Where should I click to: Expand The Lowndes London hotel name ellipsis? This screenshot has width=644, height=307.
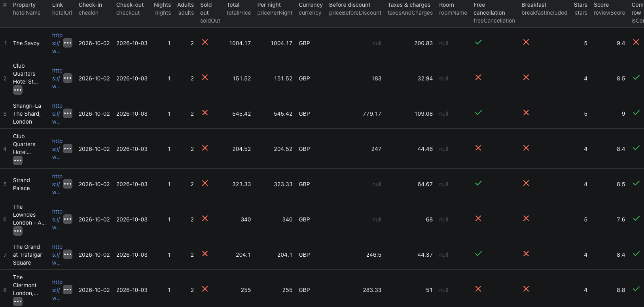click(x=18, y=231)
